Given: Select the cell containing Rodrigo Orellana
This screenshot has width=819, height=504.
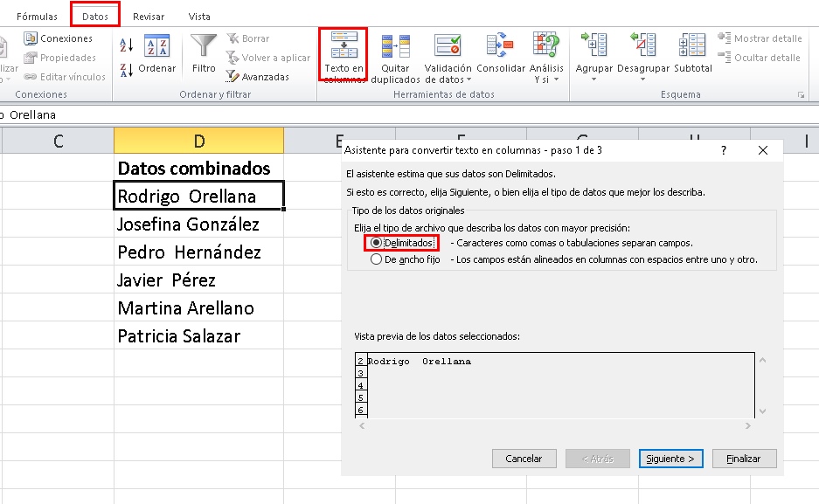Looking at the screenshot, I should tap(197, 194).
